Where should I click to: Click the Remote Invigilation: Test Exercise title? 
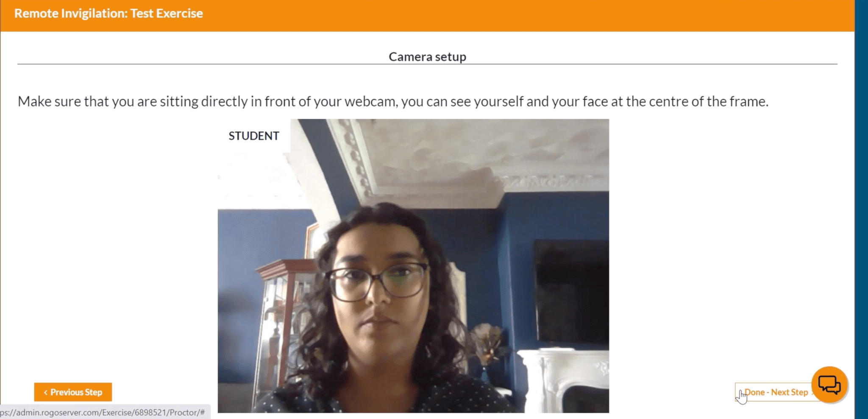pos(108,13)
